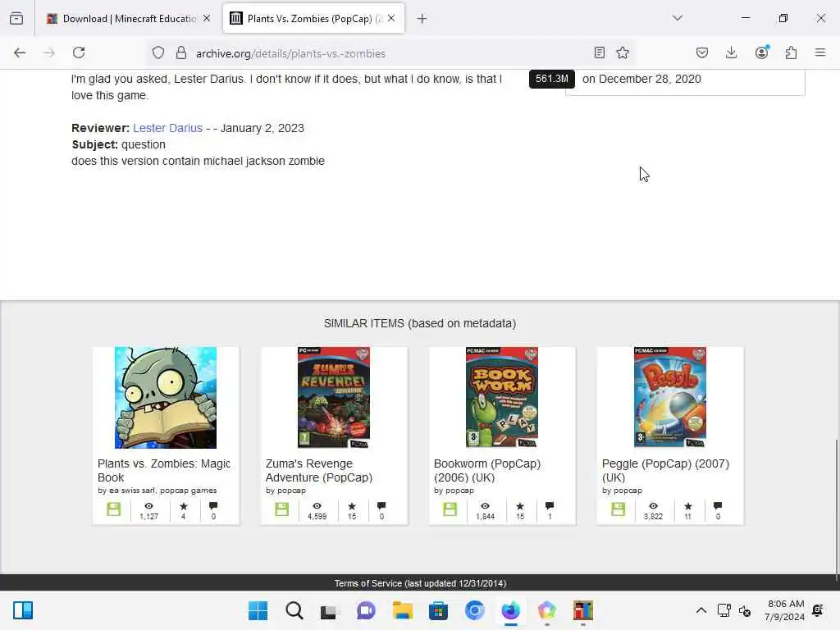Reload the current page
This screenshot has height=630, width=840.
79,52
